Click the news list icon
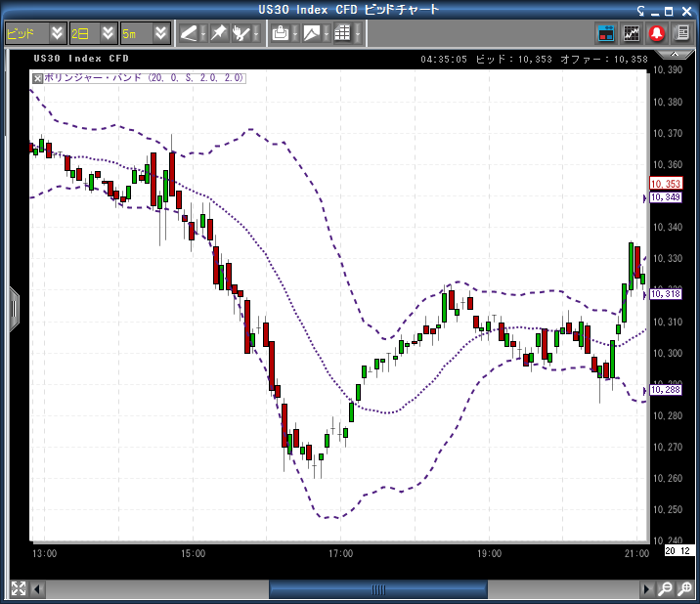The height and width of the screenshot is (604, 700). 679,33
